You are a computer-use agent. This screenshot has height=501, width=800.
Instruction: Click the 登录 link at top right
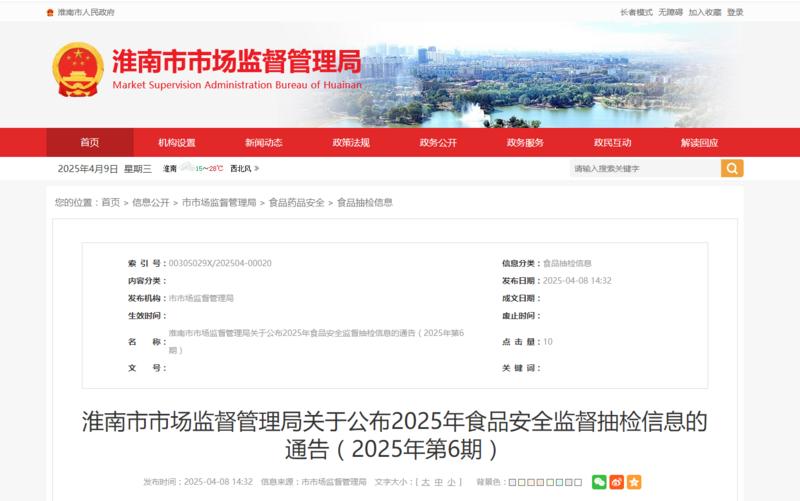[735, 12]
